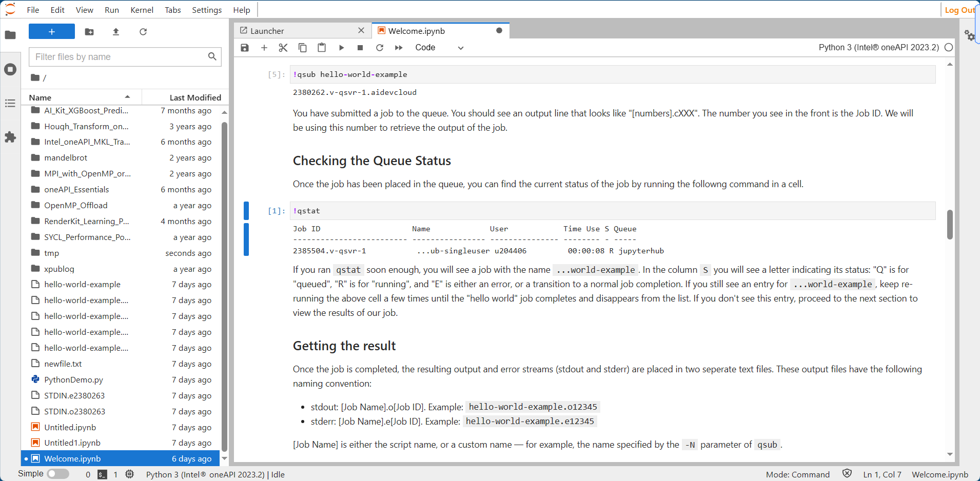Click the Log Out button
Screen dimensions: 980x481
point(959,10)
